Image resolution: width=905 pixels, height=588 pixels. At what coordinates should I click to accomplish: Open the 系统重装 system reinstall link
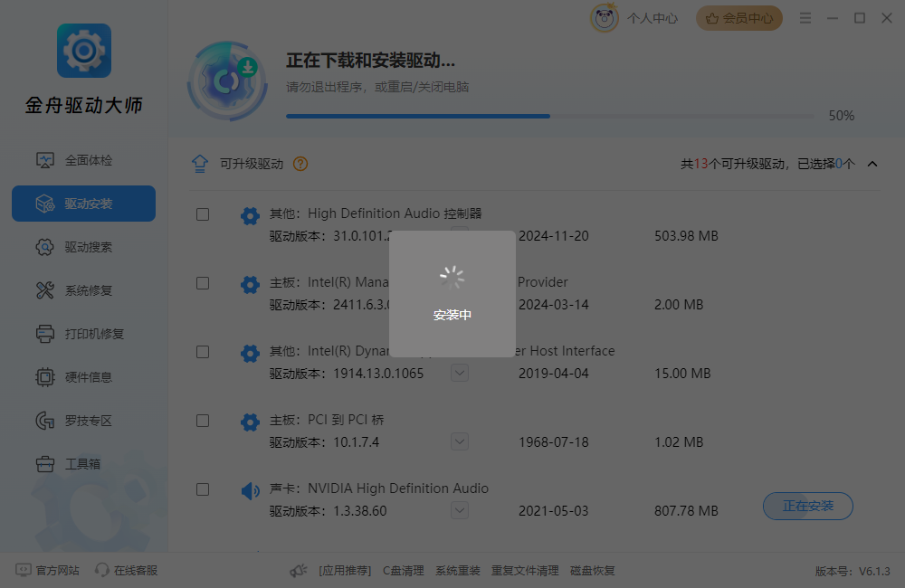click(458, 571)
